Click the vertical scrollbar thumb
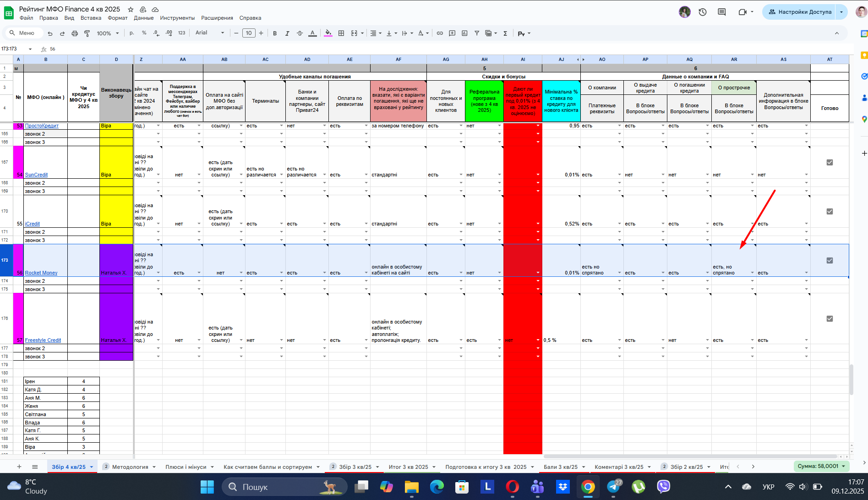 coord(852,379)
